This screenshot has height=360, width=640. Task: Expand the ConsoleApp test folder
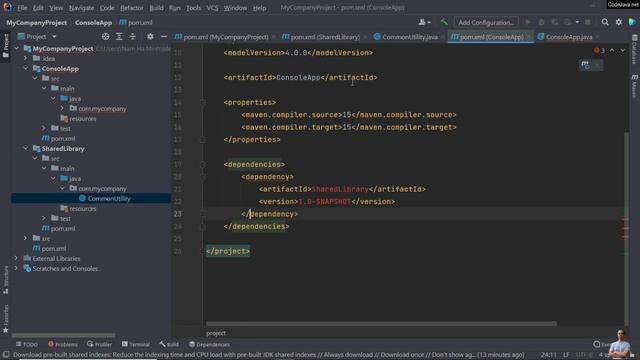[x=44, y=129]
